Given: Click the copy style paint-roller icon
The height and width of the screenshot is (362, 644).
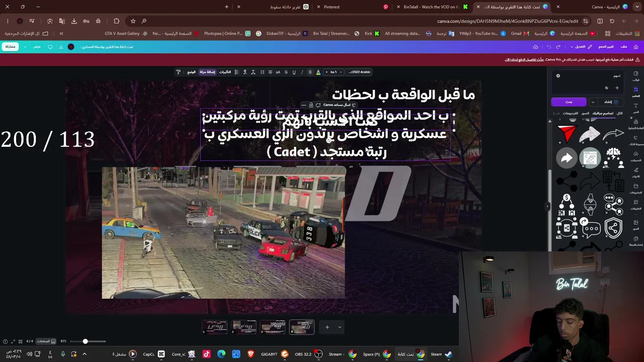Looking at the screenshot, I should pyautogui.click(x=178, y=72).
